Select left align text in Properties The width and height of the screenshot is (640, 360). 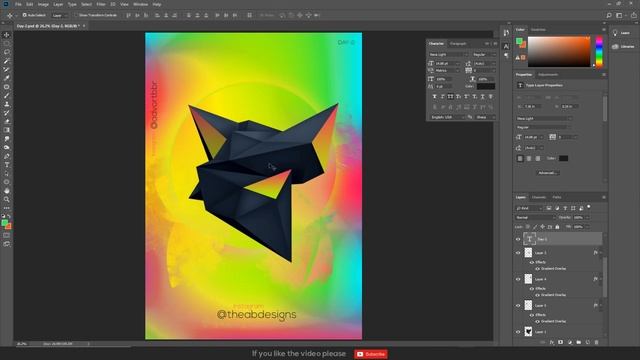(x=520, y=158)
